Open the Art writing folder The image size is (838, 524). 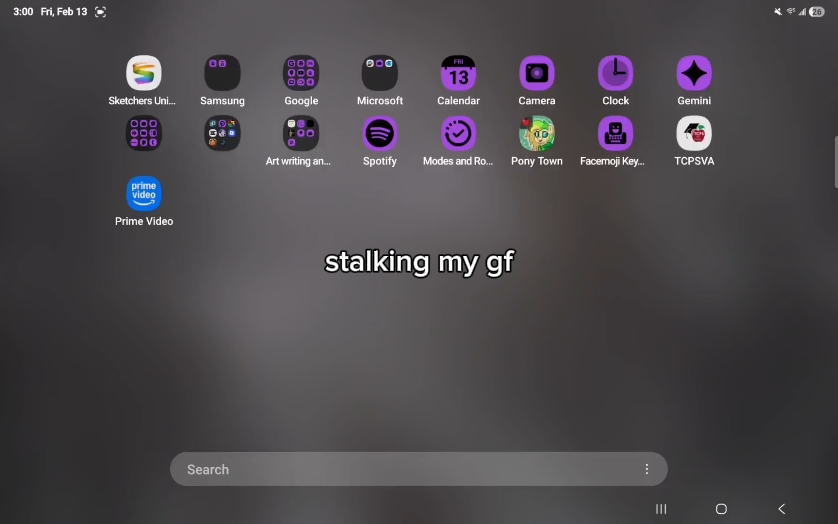(x=301, y=133)
